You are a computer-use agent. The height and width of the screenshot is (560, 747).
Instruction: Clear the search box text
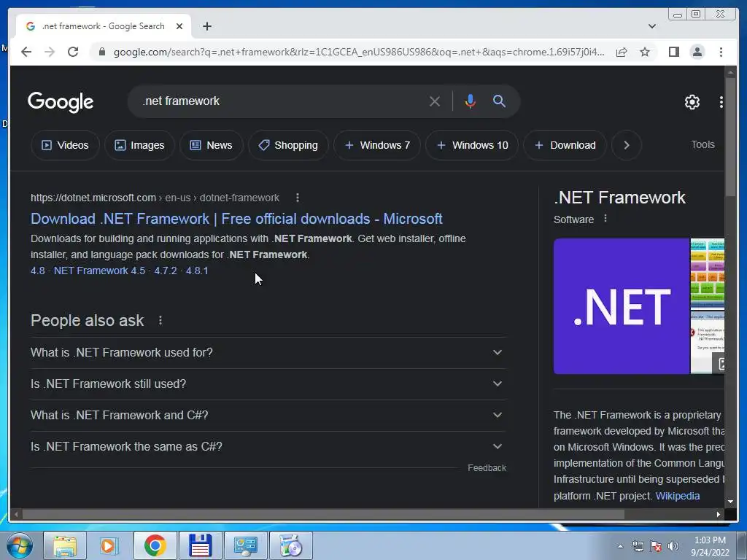(x=434, y=101)
